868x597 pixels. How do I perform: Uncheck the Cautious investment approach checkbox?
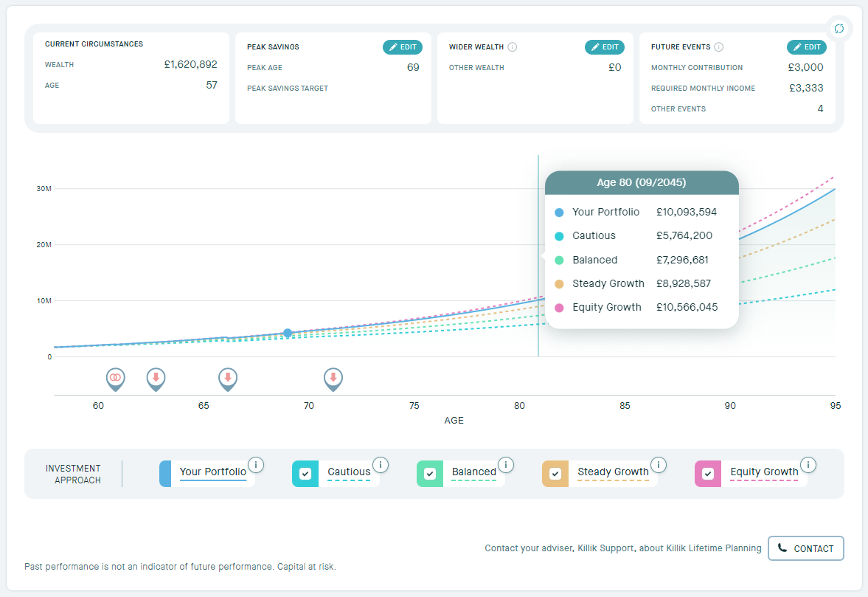pos(305,474)
